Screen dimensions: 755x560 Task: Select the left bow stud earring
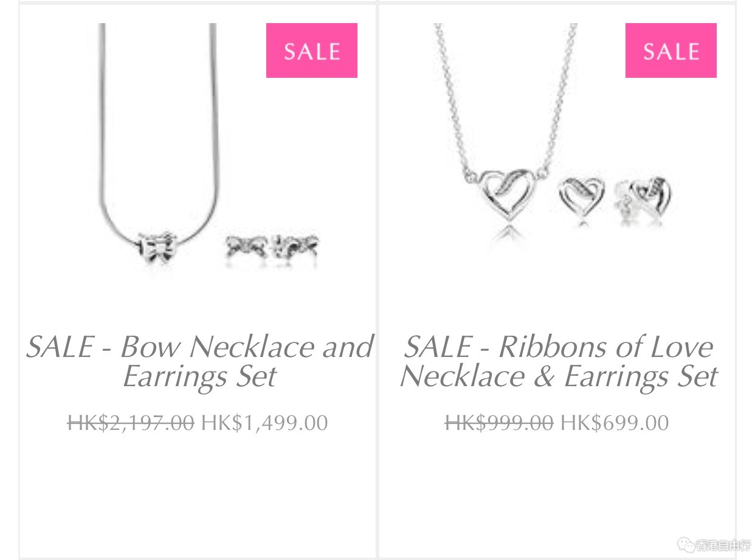tap(247, 247)
